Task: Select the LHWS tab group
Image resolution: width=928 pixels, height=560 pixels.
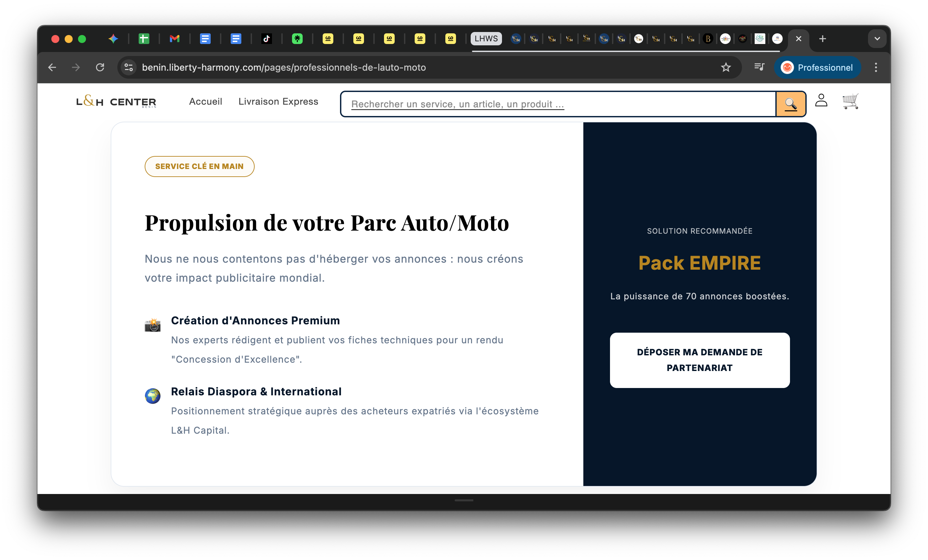Action: (x=486, y=39)
